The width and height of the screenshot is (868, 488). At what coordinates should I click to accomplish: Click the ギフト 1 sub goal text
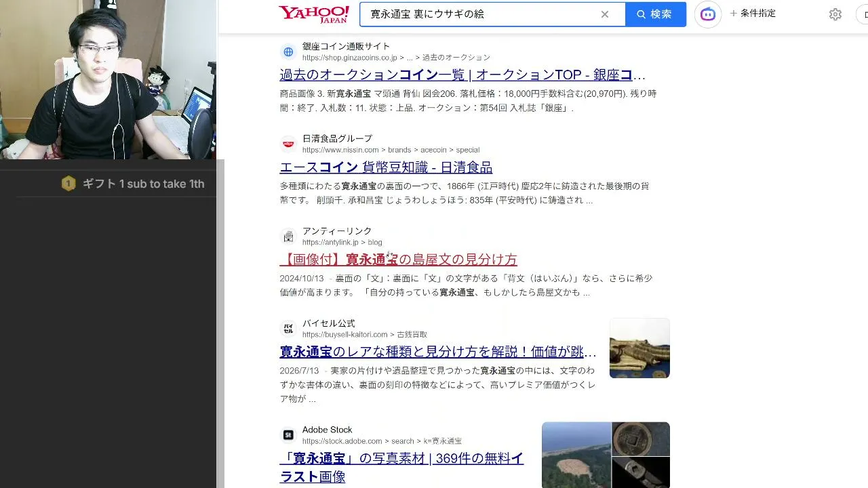143,184
